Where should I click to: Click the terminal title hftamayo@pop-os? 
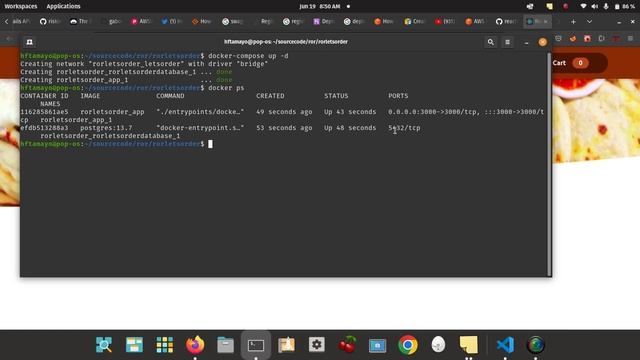[x=286, y=42]
